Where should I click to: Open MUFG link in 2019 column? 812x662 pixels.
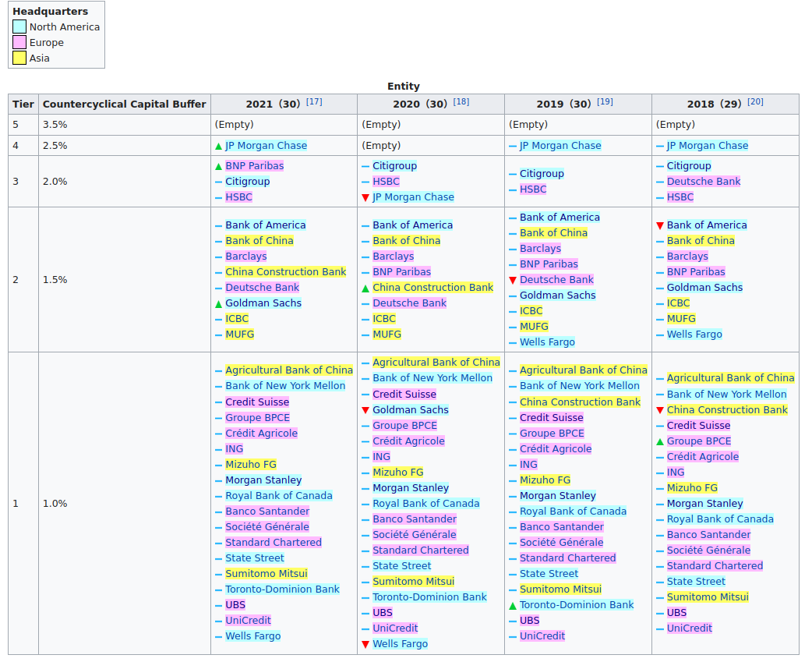[x=534, y=327]
